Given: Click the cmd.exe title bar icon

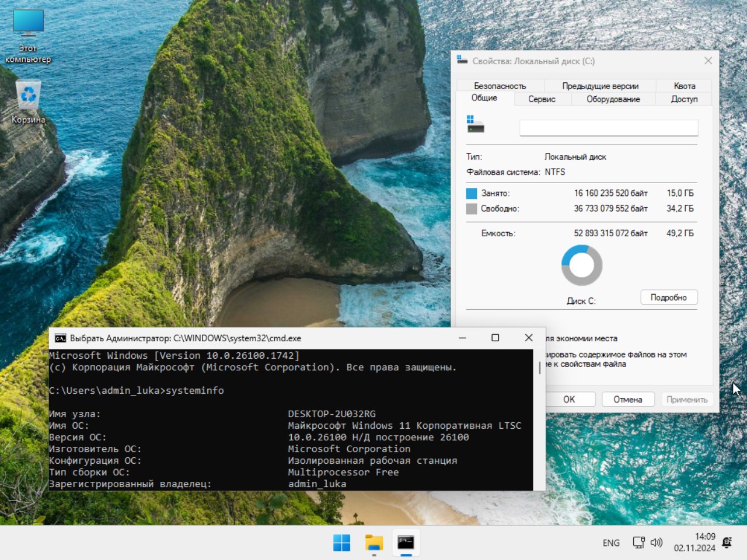Looking at the screenshot, I should click(60, 338).
